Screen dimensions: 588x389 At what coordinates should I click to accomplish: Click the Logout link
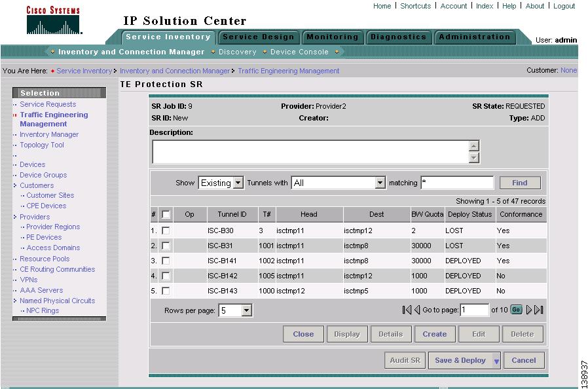(564, 6)
